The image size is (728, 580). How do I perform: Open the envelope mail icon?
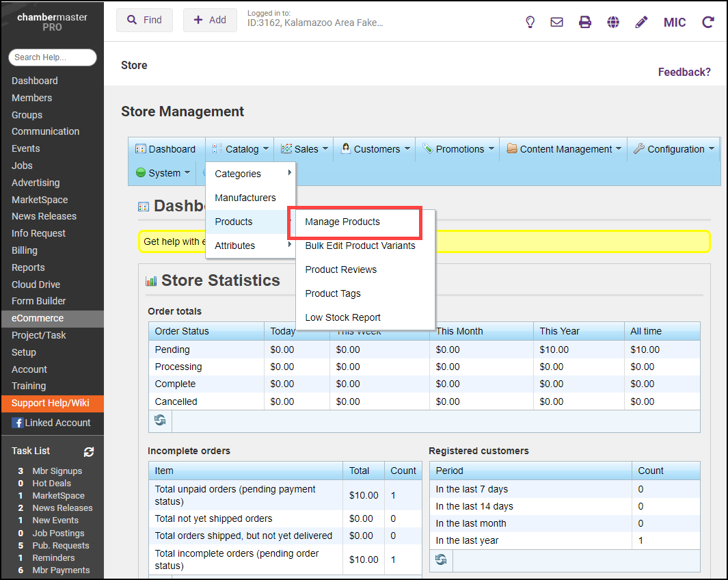coord(556,22)
